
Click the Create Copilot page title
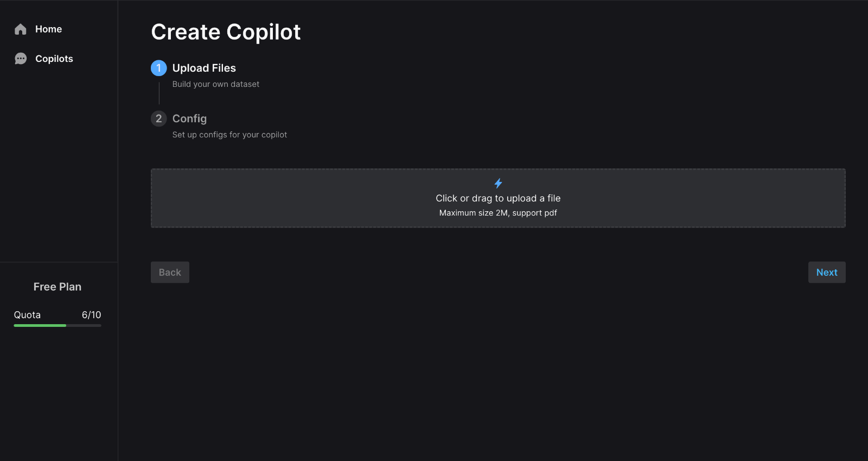tap(226, 32)
